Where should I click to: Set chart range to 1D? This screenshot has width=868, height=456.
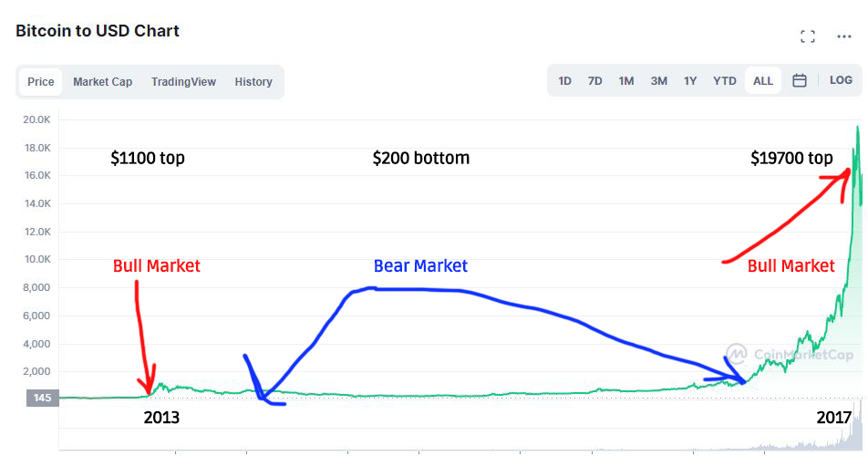point(565,80)
